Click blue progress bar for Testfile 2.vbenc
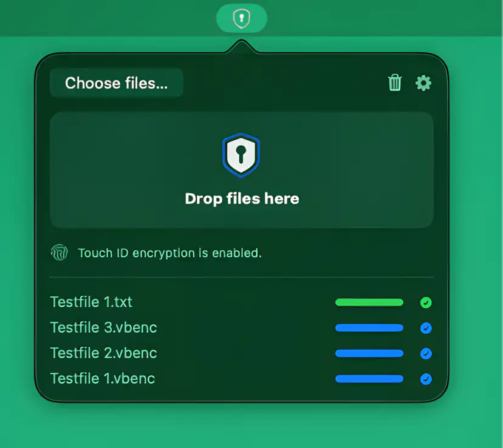503x448 pixels. [369, 353]
